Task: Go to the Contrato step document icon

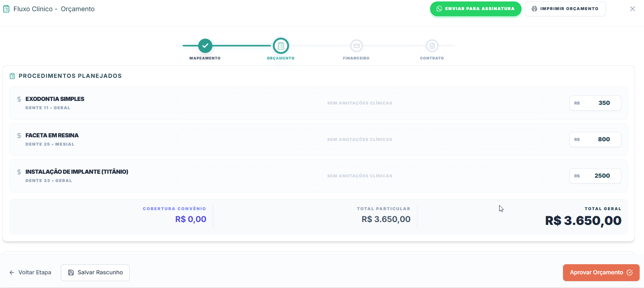Action: tap(432, 46)
